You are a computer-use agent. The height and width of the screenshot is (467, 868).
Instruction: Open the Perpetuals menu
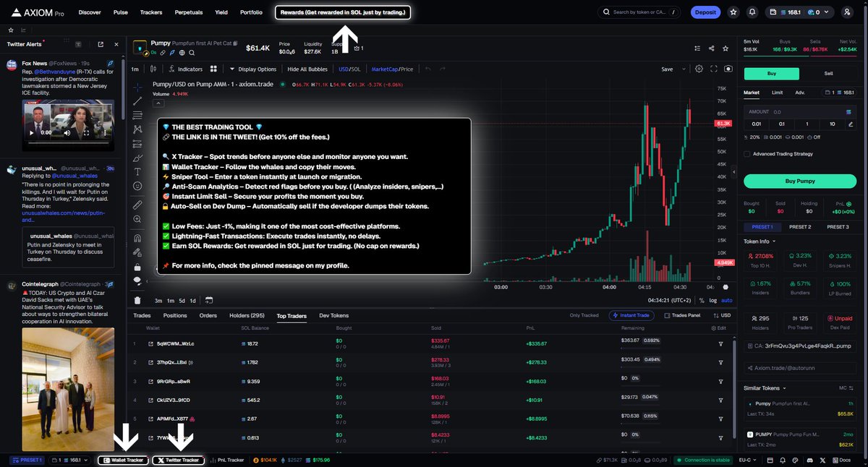188,12
